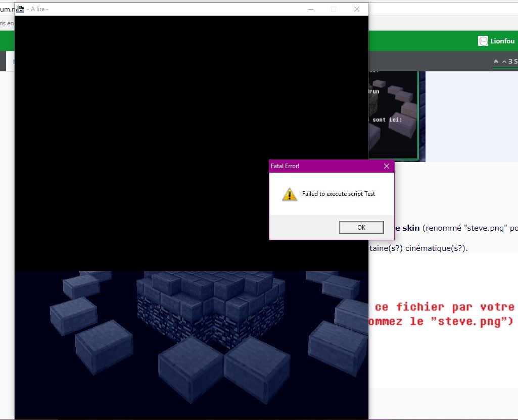
Task: Open the game screenshot thumbnail in forum post
Action: [x=397, y=116]
